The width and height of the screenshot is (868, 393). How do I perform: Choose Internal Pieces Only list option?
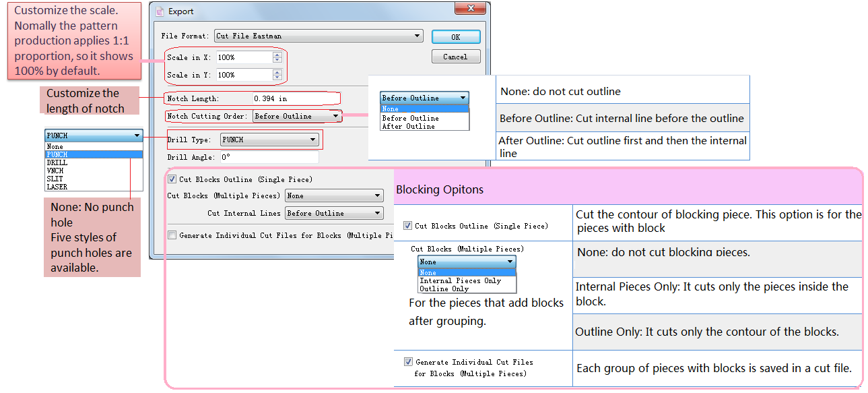tap(460, 280)
